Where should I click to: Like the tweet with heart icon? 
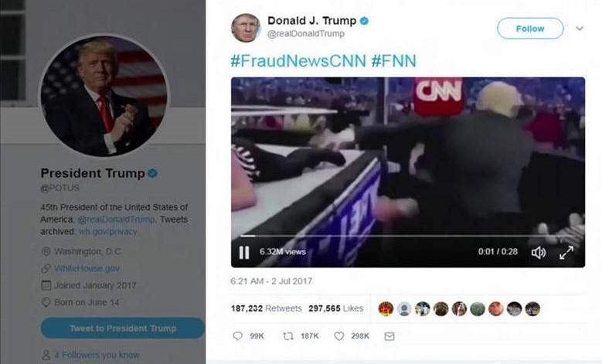coord(339,336)
